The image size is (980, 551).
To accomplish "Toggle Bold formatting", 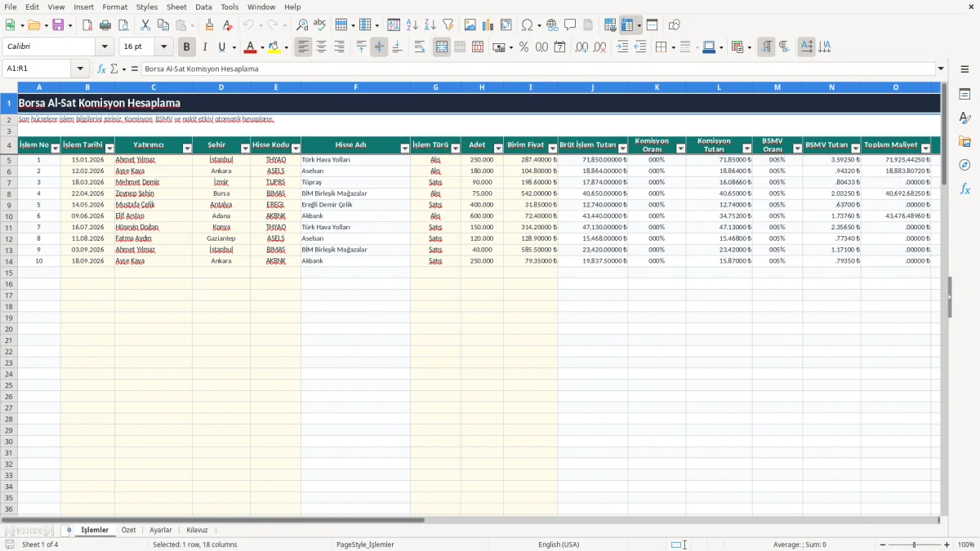I will 186,47.
